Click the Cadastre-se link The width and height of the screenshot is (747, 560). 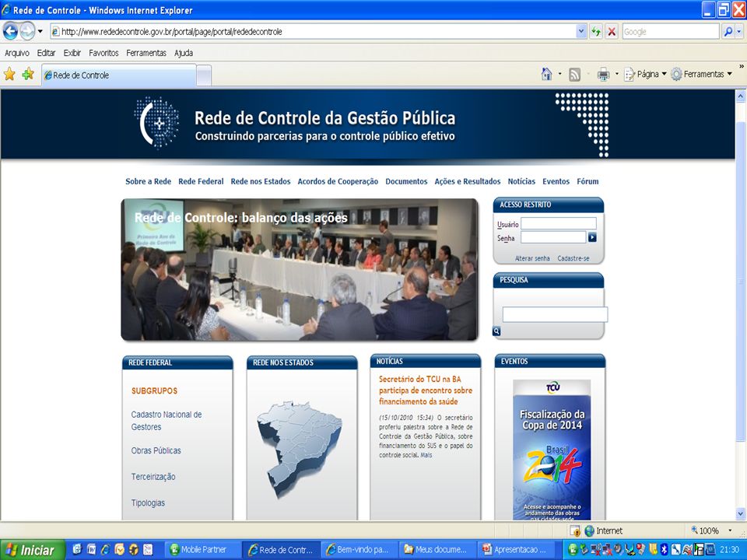coord(573,258)
